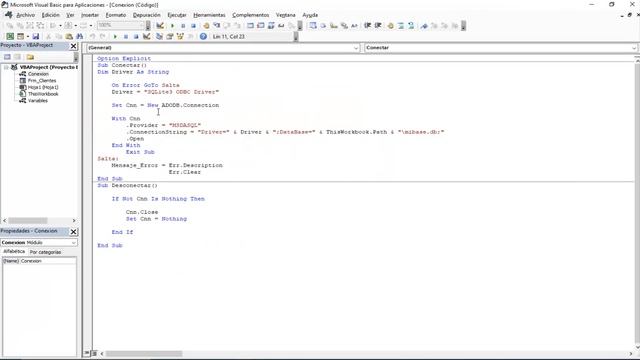Click the View Microsoft Excel icon
640x360 pixels.
pyautogui.click(x=10, y=36)
